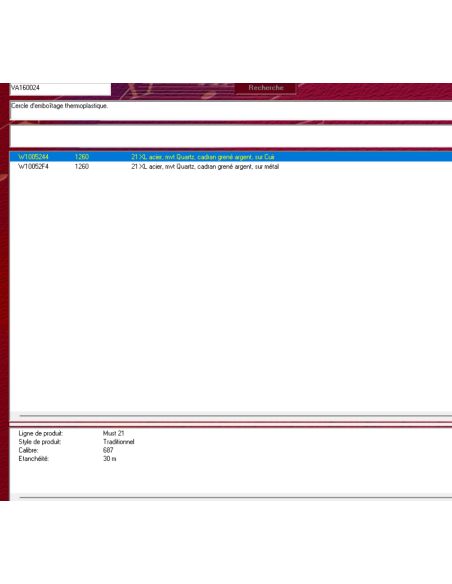Click horizontal scrollbar below product details

[x=231, y=497]
